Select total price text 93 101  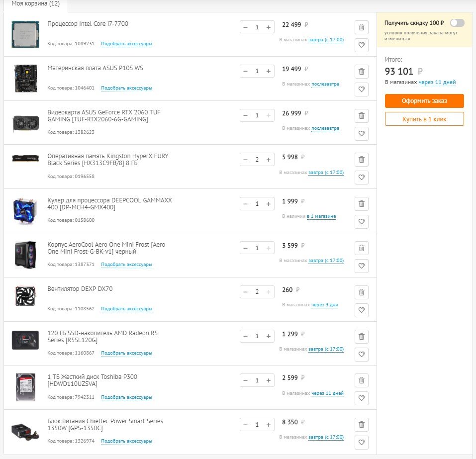[399, 71]
